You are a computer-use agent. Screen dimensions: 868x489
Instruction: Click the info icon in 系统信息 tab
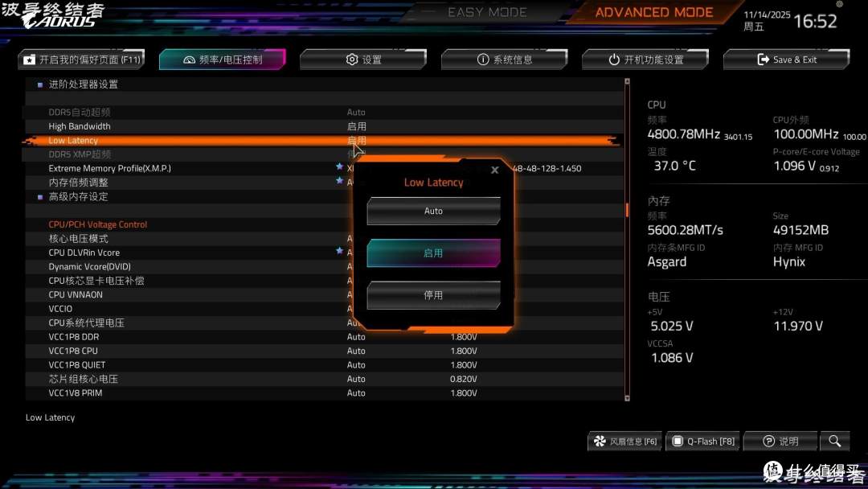[x=483, y=60]
